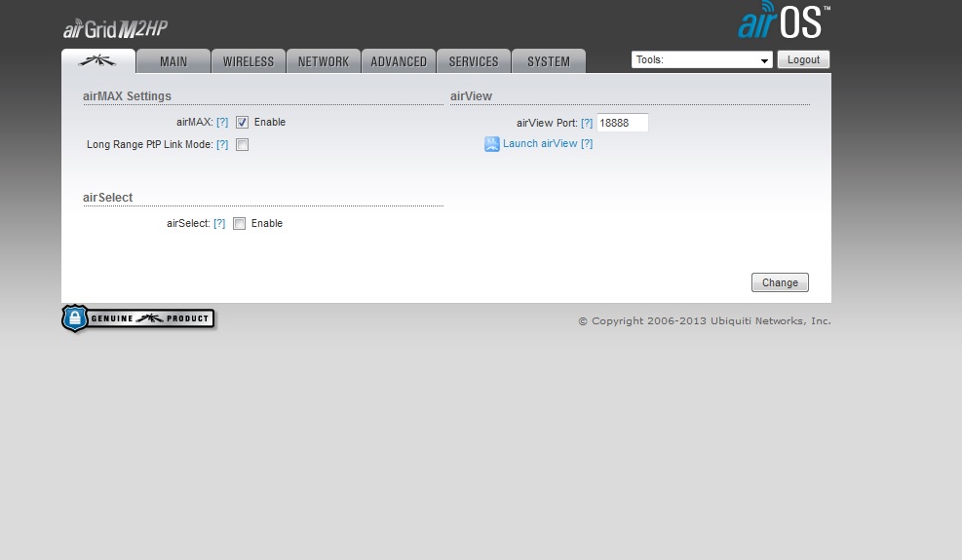Viewport: 962px width, 560px height.
Task: Click the airGrid M2HP logo
Action: click(x=115, y=29)
